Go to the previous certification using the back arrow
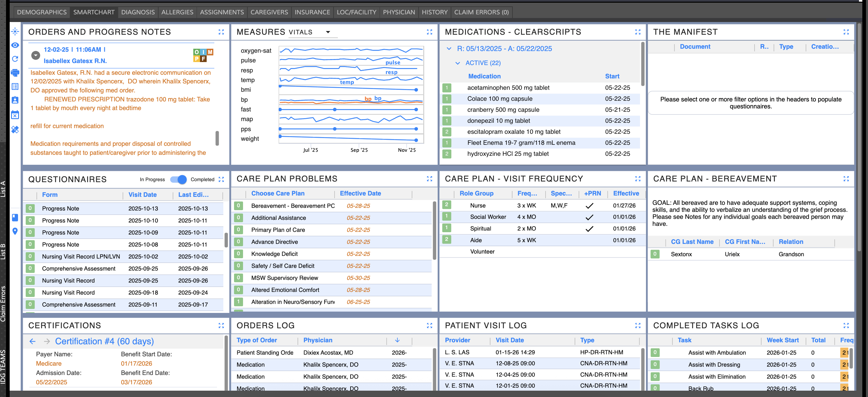868x397 pixels. click(x=32, y=341)
